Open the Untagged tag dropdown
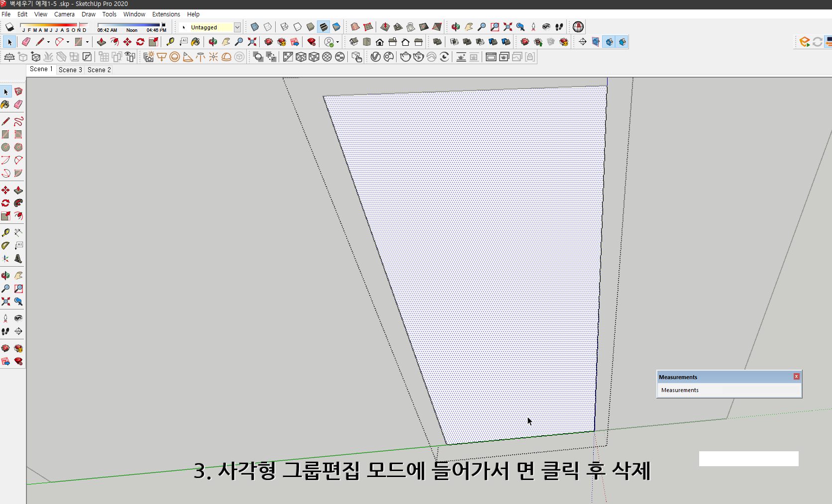832x504 pixels. [x=237, y=27]
